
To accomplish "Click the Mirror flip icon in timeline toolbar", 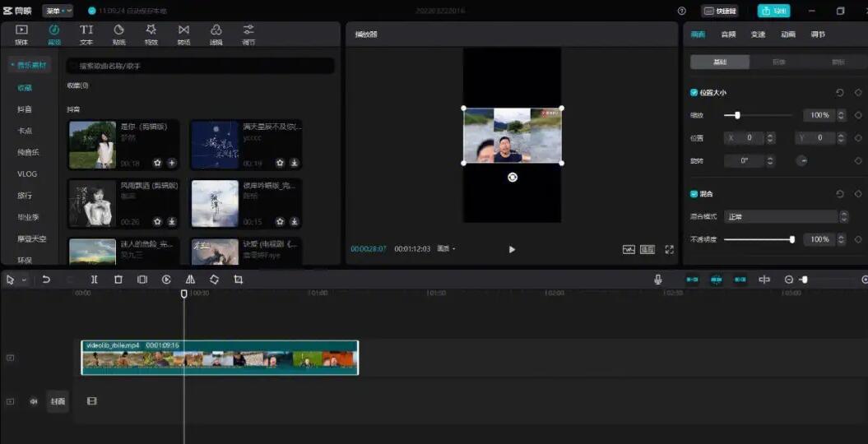I will [190, 280].
